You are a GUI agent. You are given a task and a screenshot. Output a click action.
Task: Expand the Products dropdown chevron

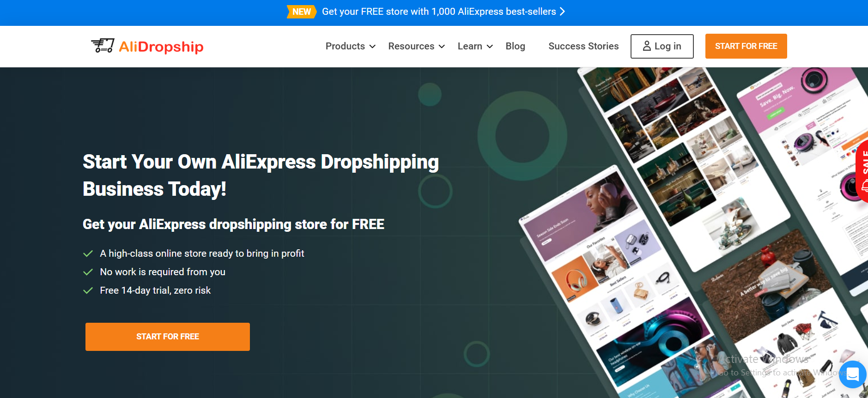372,47
